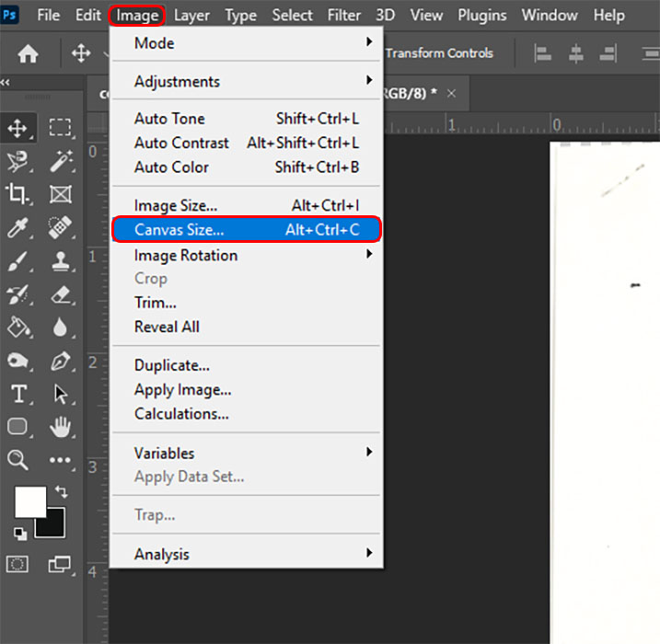Activate the Eraser tool
The image size is (660, 644).
(x=61, y=293)
